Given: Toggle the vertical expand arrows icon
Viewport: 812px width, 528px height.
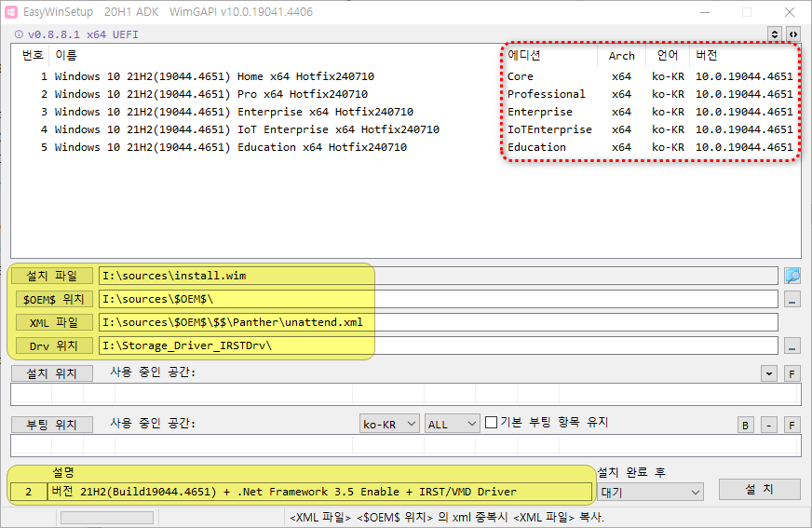Looking at the screenshot, I should click(775, 34).
